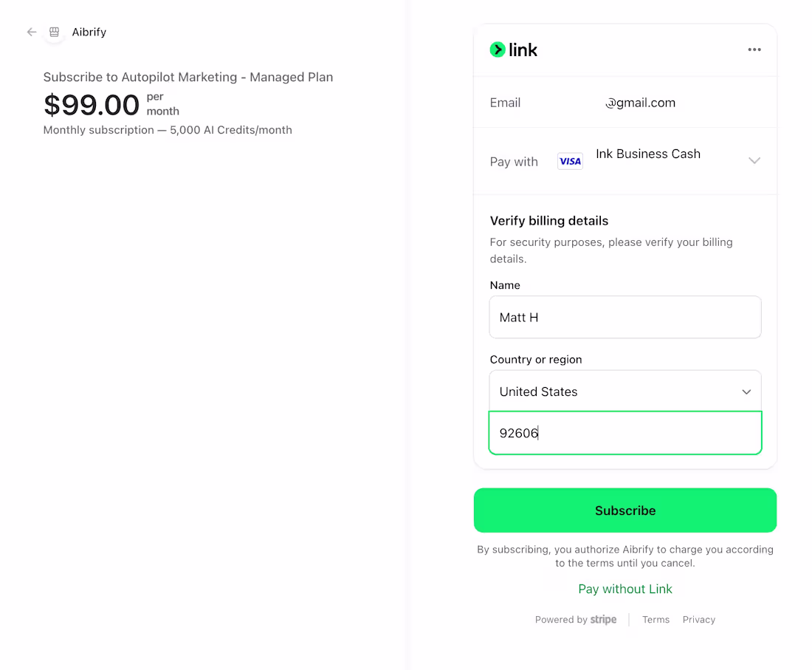This screenshot has width=812, height=670.
Task: Click the Stripe logo in the footer
Action: tap(603, 619)
